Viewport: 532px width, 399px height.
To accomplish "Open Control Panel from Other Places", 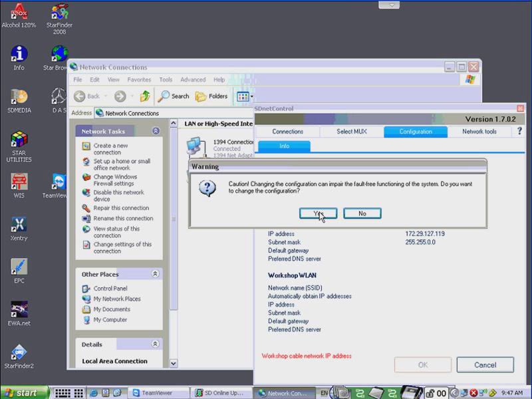I will pos(110,289).
